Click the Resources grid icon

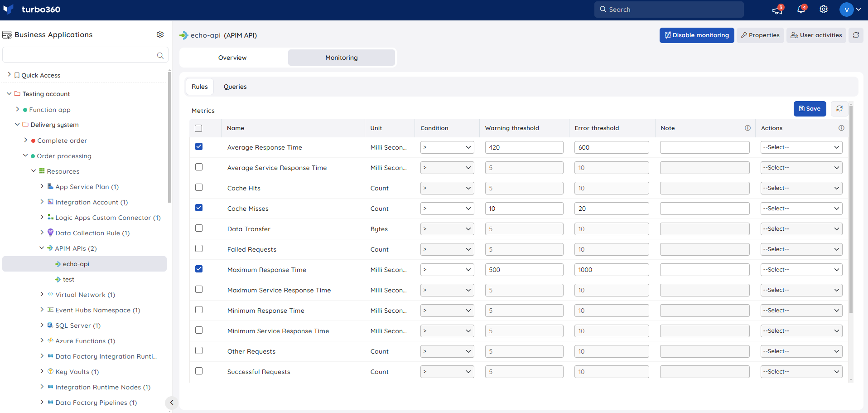tap(42, 171)
